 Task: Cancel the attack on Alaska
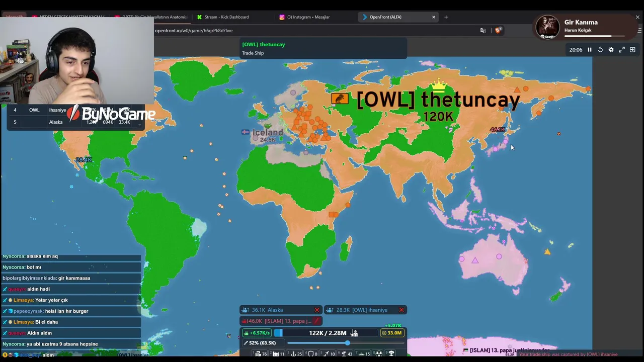point(317,310)
